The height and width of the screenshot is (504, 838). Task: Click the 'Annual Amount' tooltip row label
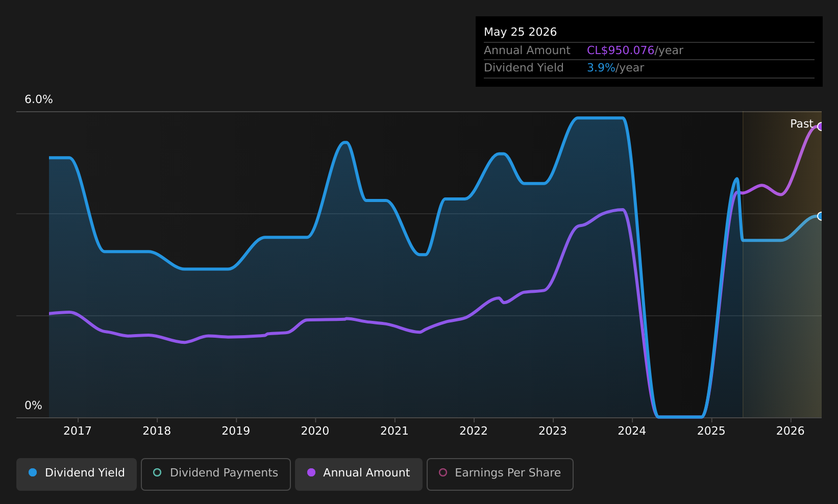527,51
